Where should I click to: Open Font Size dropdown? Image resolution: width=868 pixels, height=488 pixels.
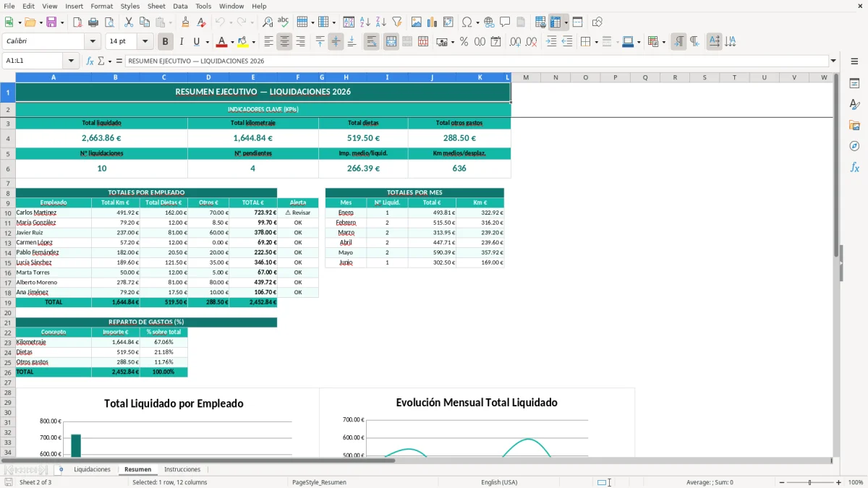point(145,42)
